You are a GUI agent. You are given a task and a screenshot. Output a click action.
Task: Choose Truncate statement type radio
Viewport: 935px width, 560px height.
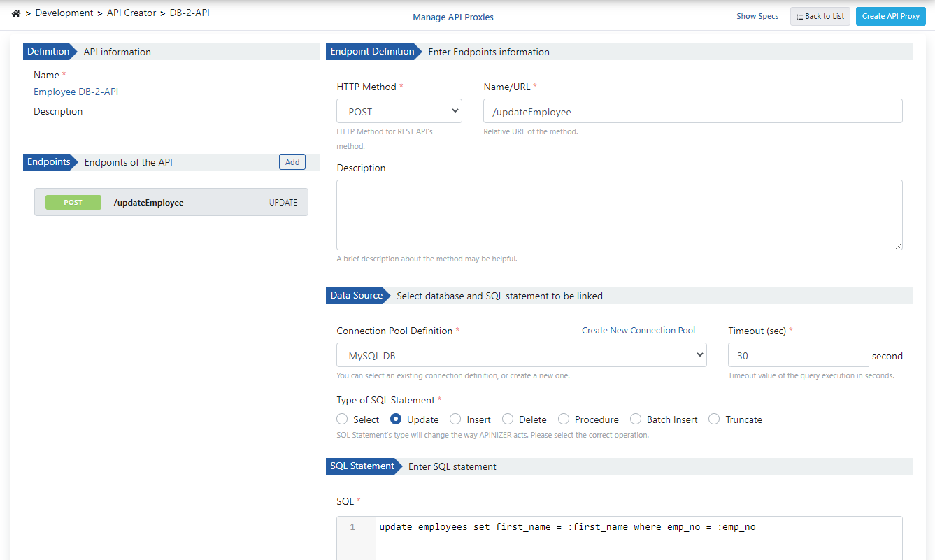(714, 419)
